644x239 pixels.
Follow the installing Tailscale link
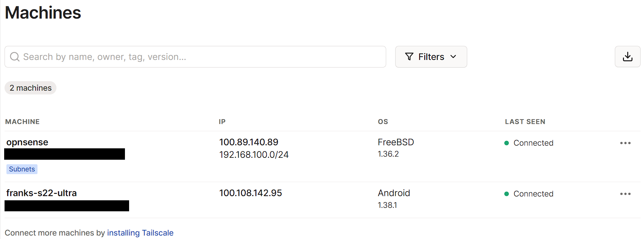tap(140, 233)
